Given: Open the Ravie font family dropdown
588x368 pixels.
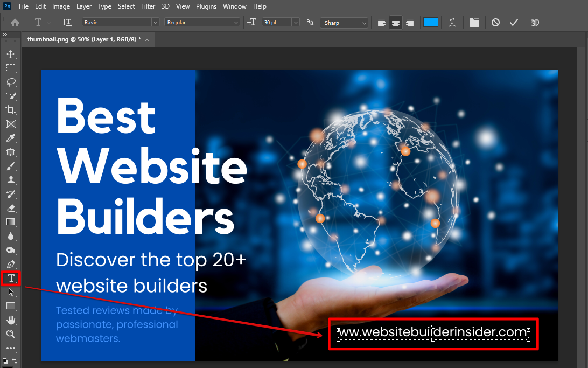Looking at the screenshot, I should [155, 22].
